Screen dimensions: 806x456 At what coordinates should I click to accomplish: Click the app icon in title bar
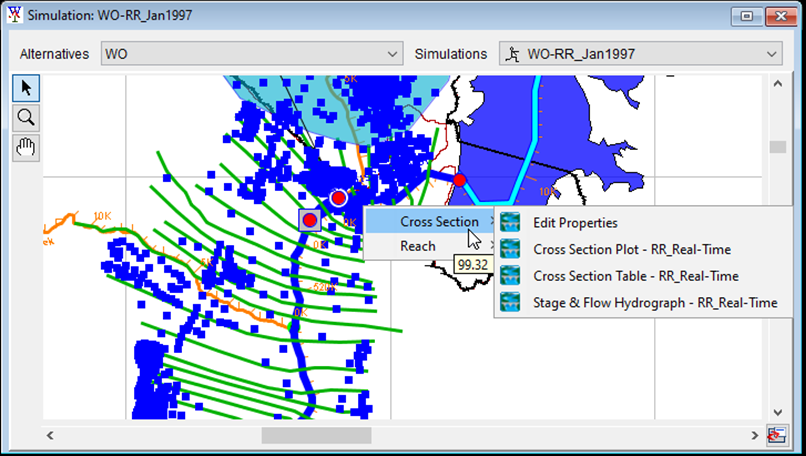pyautogui.click(x=14, y=15)
